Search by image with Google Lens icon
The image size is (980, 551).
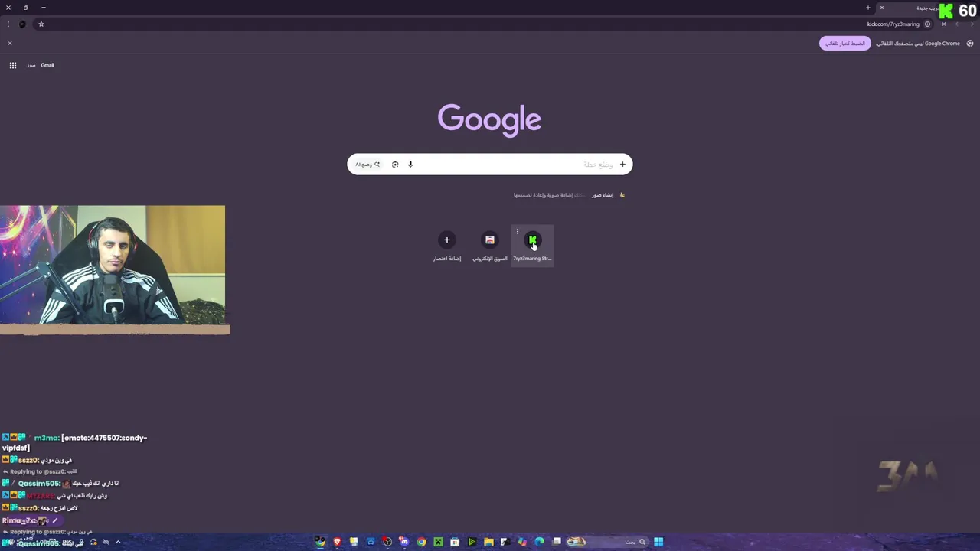pyautogui.click(x=395, y=165)
